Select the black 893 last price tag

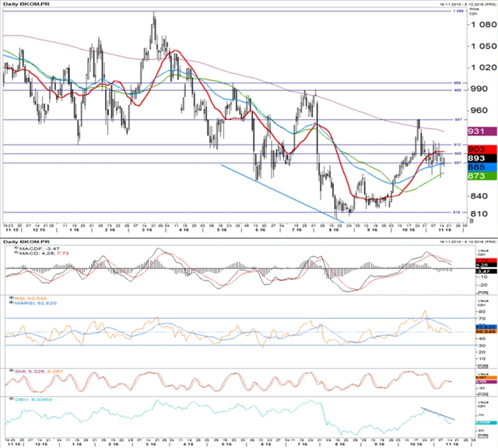[482, 158]
